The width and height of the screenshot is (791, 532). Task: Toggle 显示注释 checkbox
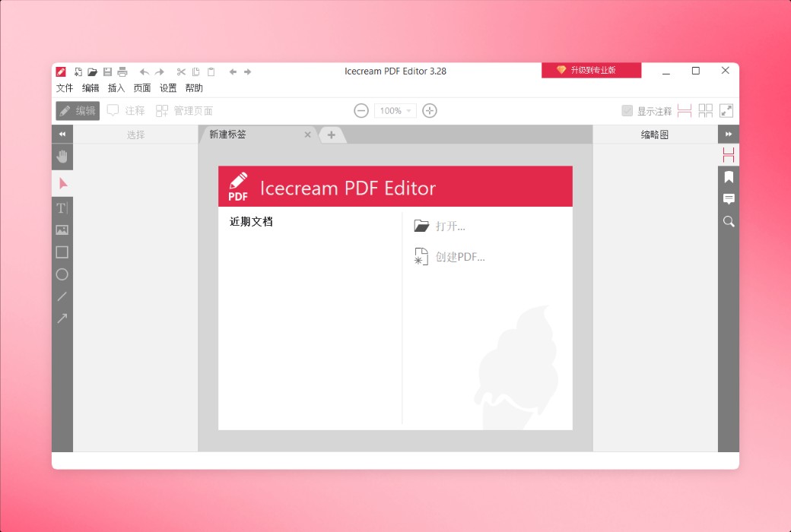pos(627,110)
